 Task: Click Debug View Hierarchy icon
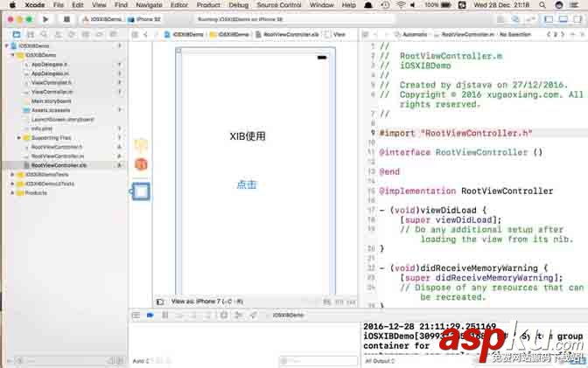point(224,316)
